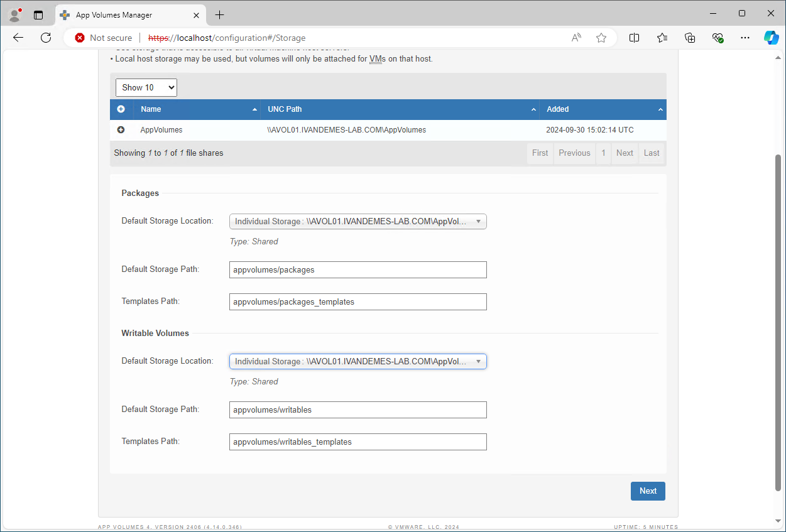The width and height of the screenshot is (786, 532).
Task: Sort the Name column by its arrow
Action: 254,109
